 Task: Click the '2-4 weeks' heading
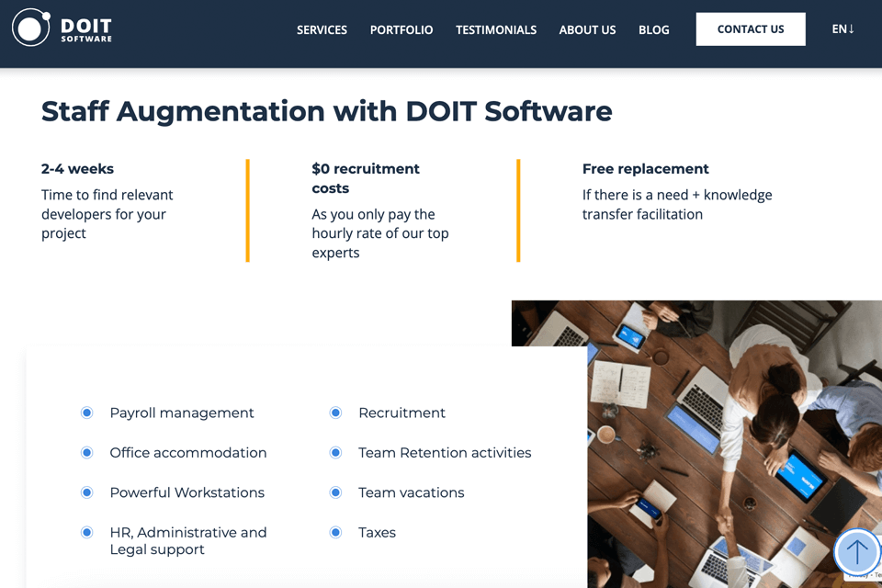tap(77, 169)
